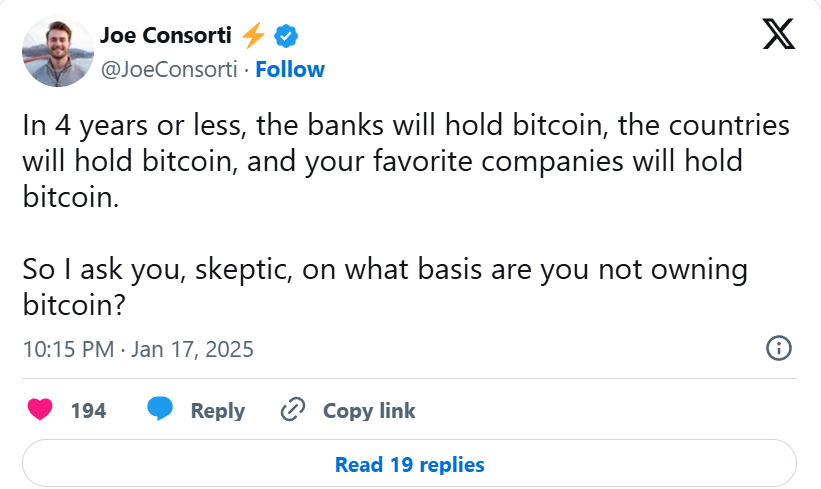Click the lightning bolt emoji beside name
Image resolution: width=821 pixels, height=489 pixels.
(253, 36)
